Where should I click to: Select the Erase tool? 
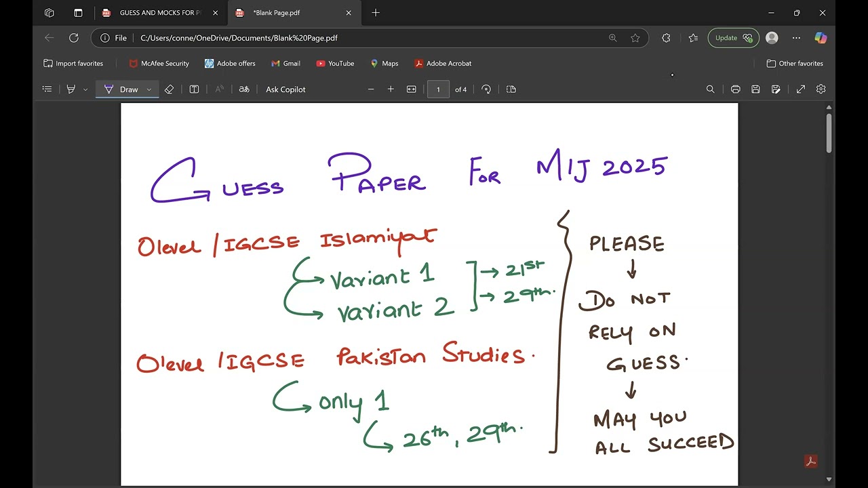(170, 89)
